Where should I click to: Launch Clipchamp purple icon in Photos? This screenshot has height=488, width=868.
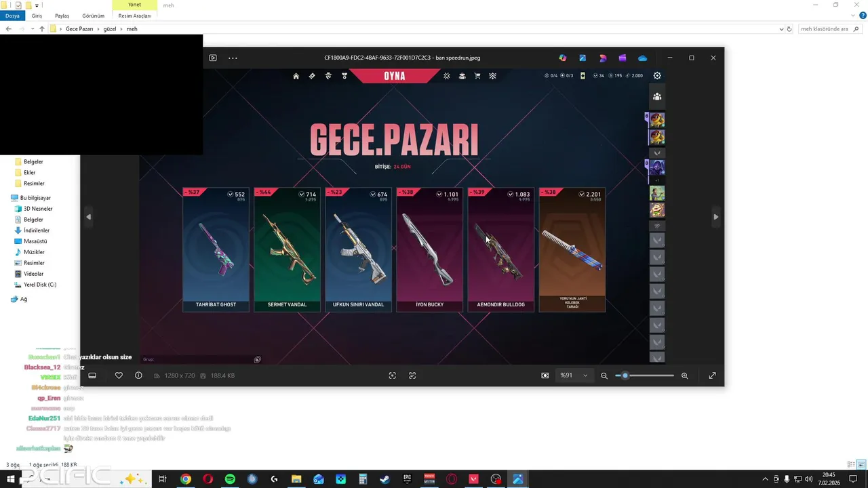pyautogui.click(x=623, y=58)
